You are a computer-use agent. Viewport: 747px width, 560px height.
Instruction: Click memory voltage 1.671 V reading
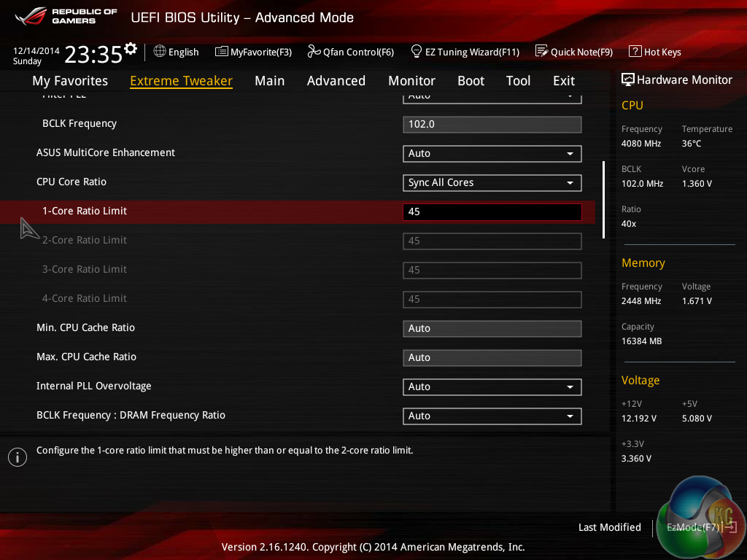click(697, 301)
